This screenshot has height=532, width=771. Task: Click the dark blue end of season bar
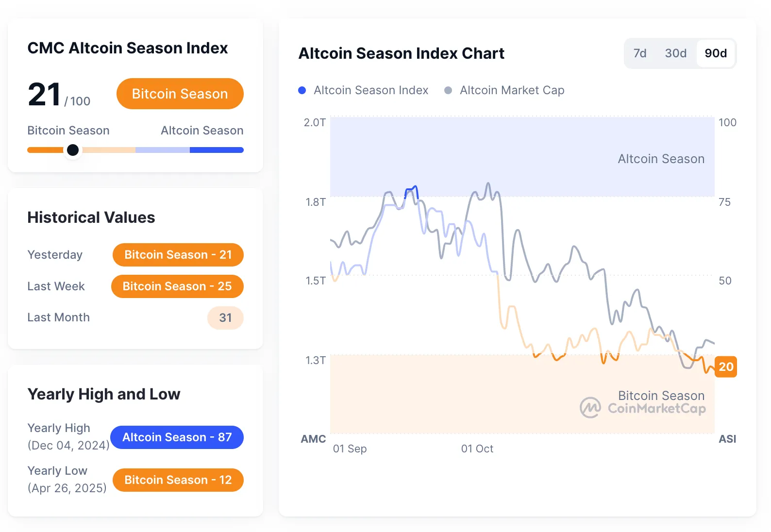point(217,150)
